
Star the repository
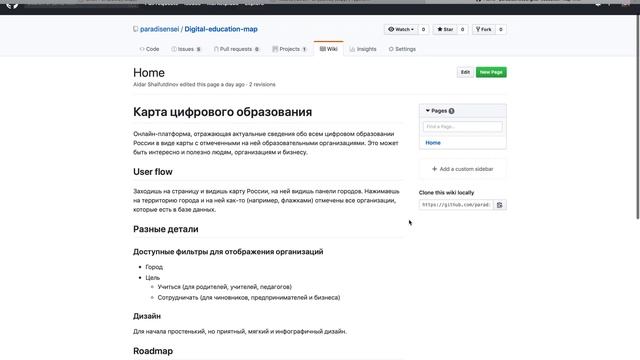point(445,29)
